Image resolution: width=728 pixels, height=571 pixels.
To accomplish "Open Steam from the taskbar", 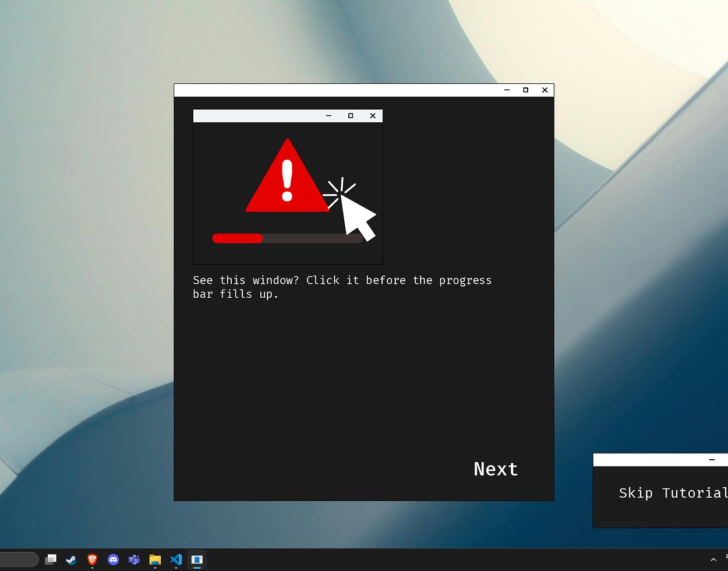I will coord(71,560).
